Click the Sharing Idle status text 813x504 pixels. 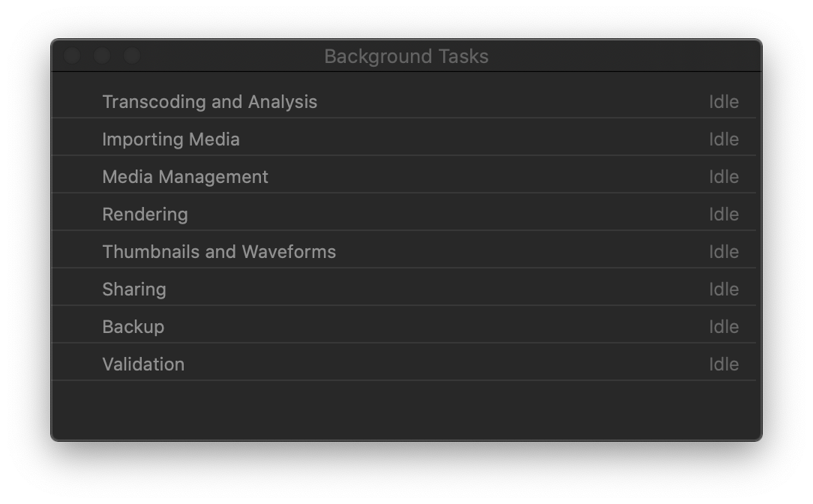pos(724,289)
